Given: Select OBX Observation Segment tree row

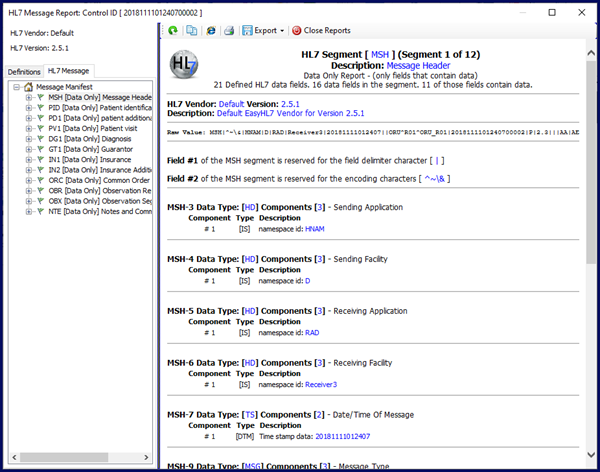Looking at the screenshot, I should [99, 201].
